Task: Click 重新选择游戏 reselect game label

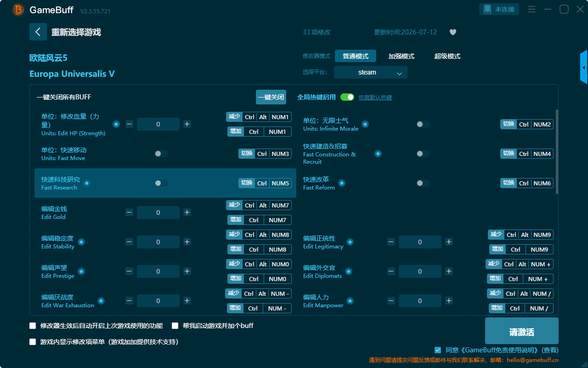Action: coord(76,32)
